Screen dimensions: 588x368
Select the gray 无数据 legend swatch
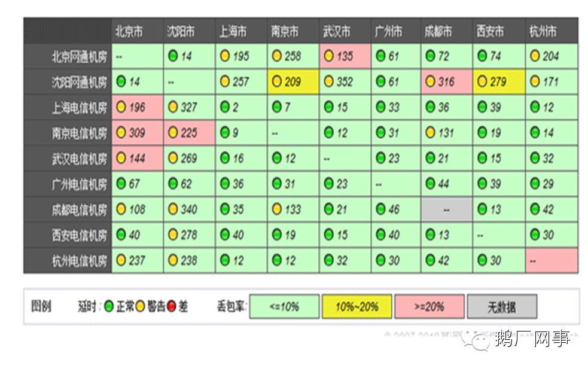pyautogui.click(x=502, y=306)
